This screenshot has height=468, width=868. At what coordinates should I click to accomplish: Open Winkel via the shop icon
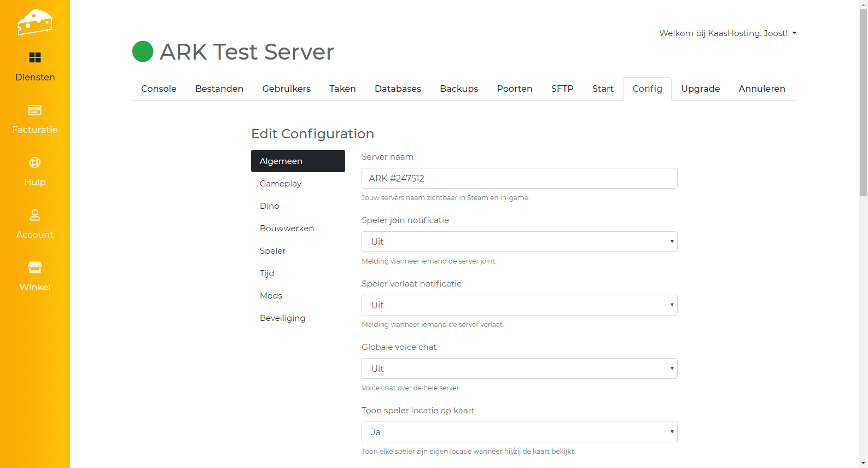[35, 267]
